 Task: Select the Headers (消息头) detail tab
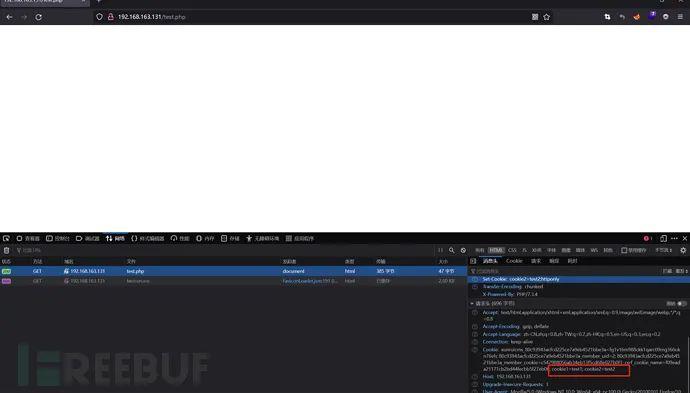[x=490, y=261]
